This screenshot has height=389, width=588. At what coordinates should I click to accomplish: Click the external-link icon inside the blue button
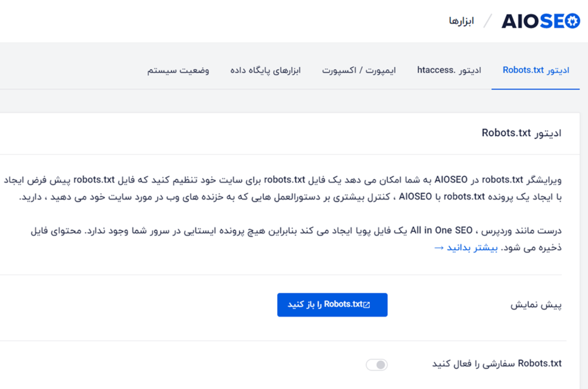pyautogui.click(x=367, y=305)
